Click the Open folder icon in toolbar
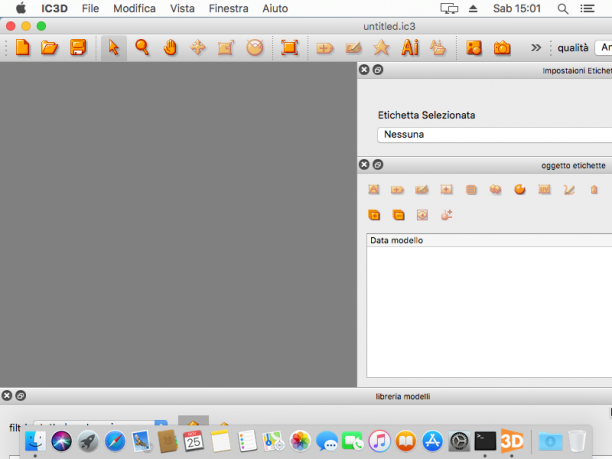Screen dimensions: 612x459 click(50, 48)
